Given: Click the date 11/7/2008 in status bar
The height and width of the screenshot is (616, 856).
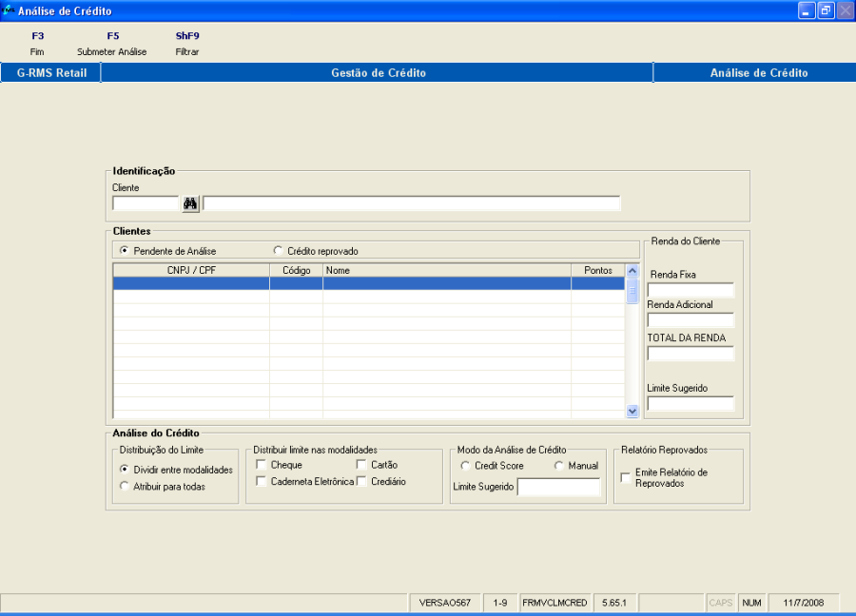Looking at the screenshot, I should tap(803, 603).
